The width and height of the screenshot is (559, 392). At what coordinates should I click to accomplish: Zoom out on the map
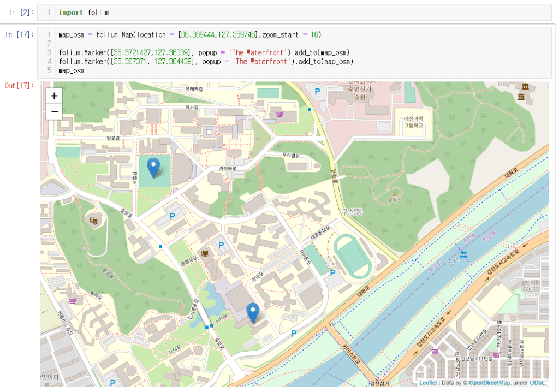tap(54, 112)
